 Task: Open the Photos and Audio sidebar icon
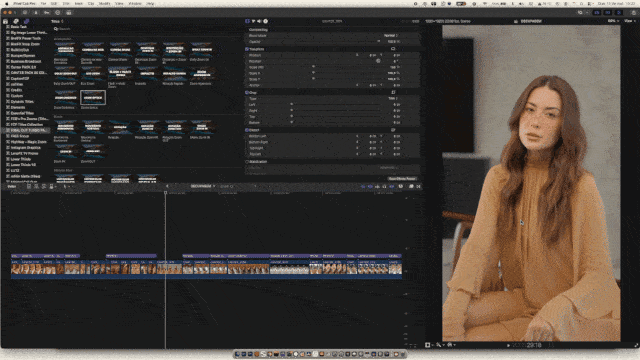(16, 21)
